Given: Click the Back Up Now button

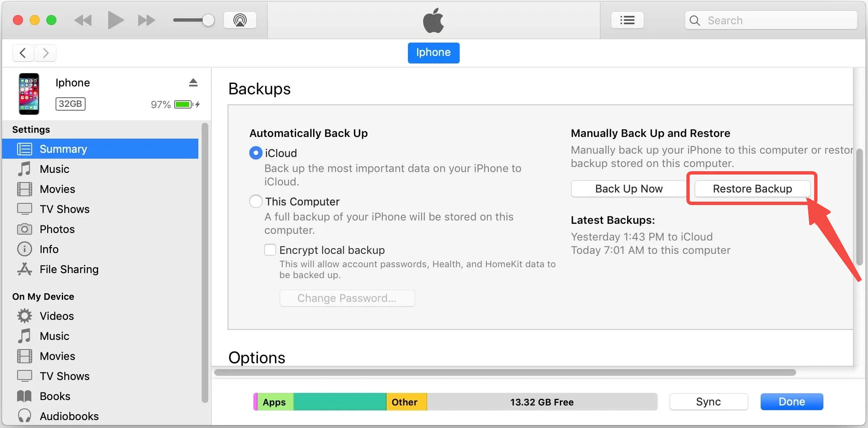Looking at the screenshot, I should [x=628, y=189].
